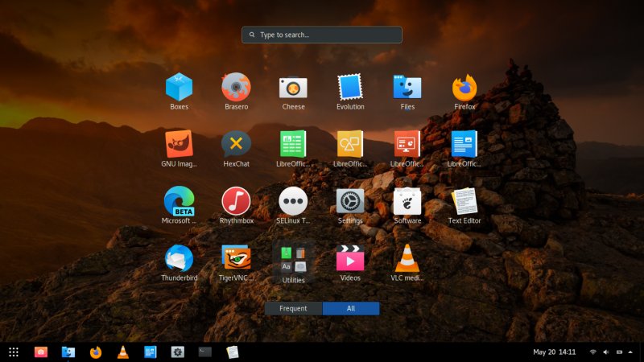Open Rhythmbox music player
The width and height of the screenshot is (644, 362).
pyautogui.click(x=236, y=201)
